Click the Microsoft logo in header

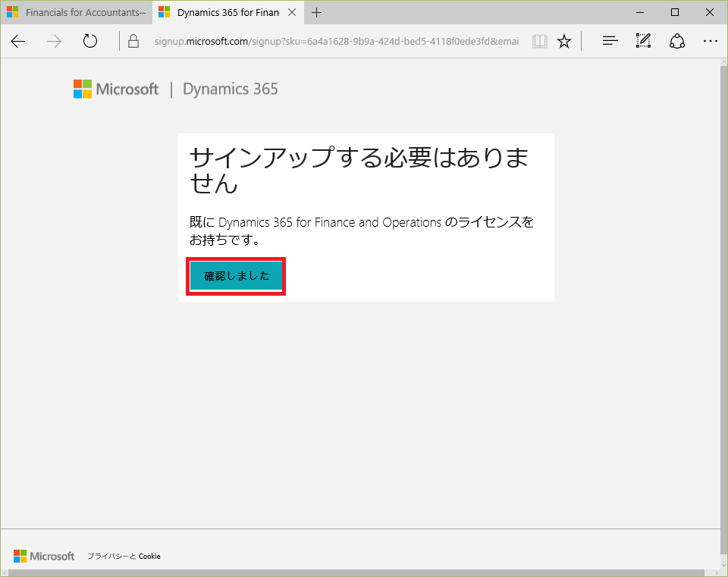116,89
